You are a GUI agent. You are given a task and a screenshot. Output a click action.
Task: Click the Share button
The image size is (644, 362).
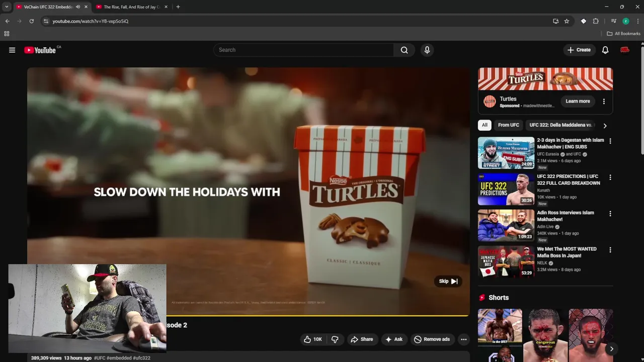tap(362, 339)
